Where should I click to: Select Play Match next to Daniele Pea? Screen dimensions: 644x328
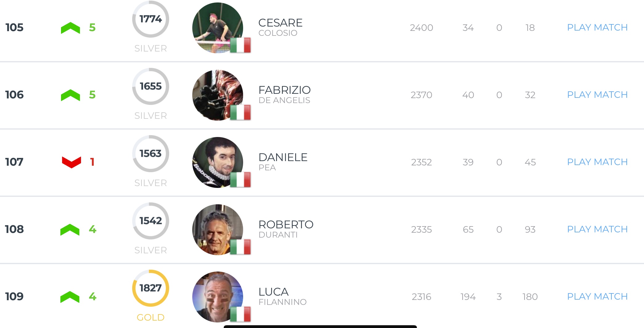(x=597, y=162)
